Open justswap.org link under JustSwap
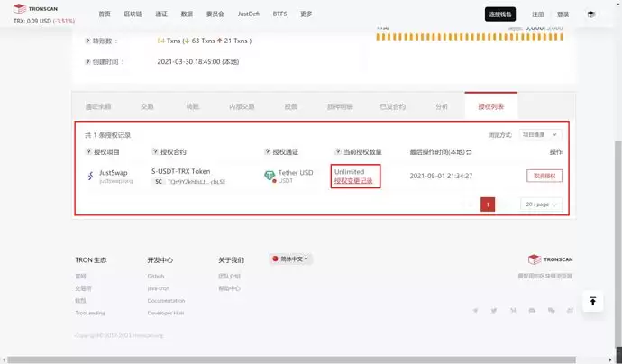The image size is (622, 364). 115,181
